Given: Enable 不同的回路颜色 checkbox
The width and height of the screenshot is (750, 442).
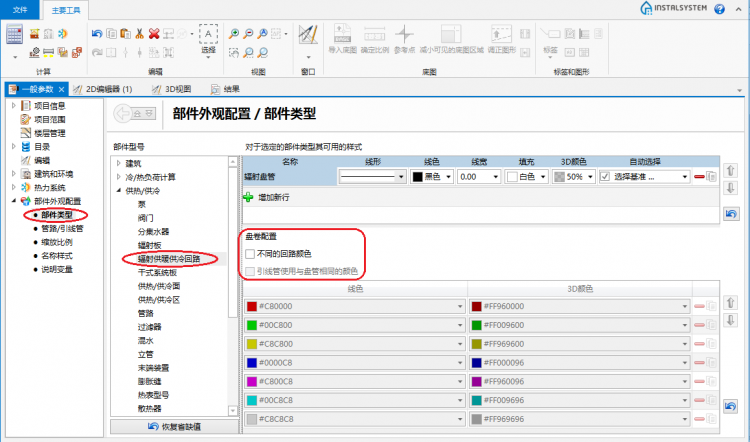Looking at the screenshot, I should point(249,256).
